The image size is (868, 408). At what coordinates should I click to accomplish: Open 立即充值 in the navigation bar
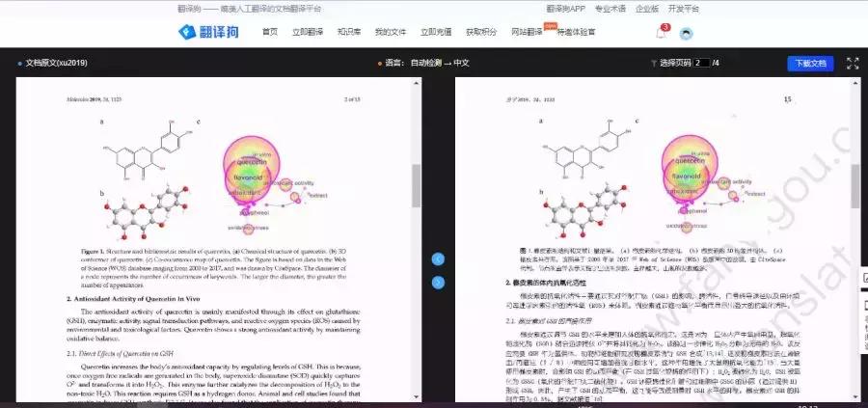pyautogui.click(x=436, y=32)
